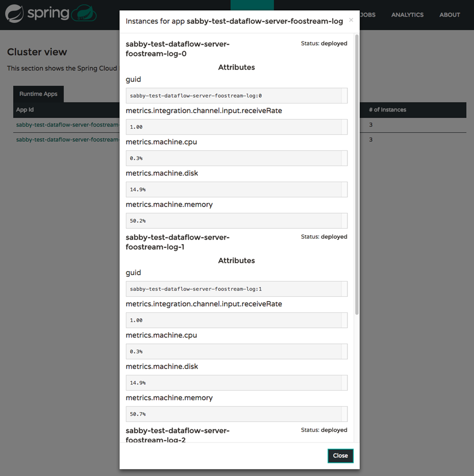Click receiveRate value field for log-1 instance
474x476 pixels.
[x=236, y=320]
